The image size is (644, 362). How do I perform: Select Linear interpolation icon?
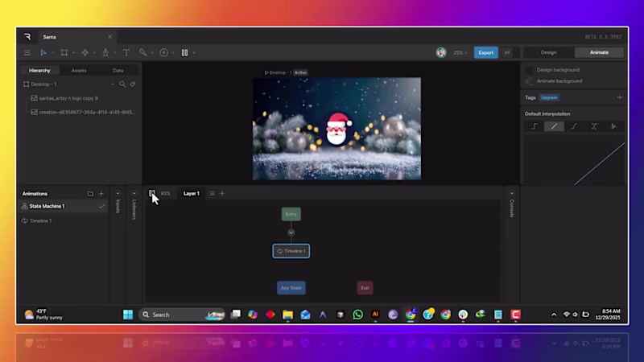click(x=554, y=126)
